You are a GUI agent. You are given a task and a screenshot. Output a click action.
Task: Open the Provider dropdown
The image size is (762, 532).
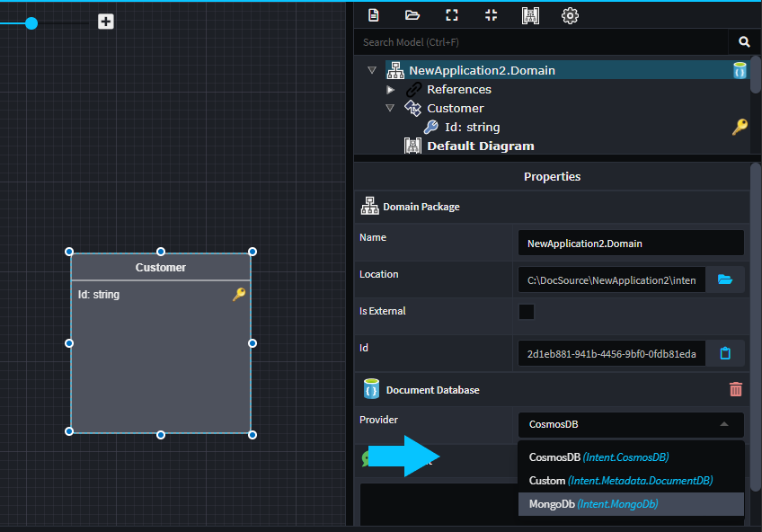coord(631,424)
